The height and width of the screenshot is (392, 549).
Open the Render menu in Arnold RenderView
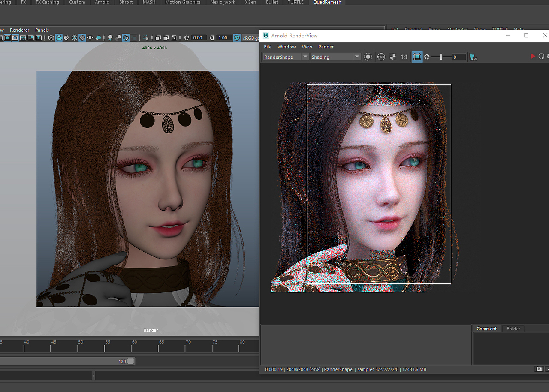[326, 47]
